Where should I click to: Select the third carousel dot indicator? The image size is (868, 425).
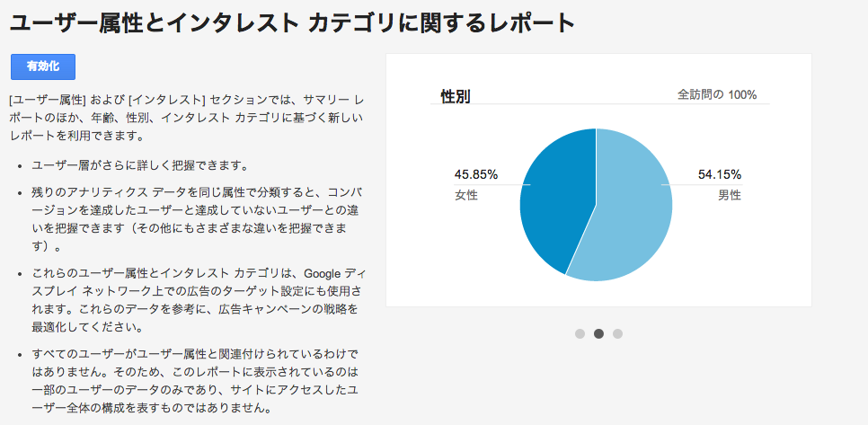click(617, 333)
